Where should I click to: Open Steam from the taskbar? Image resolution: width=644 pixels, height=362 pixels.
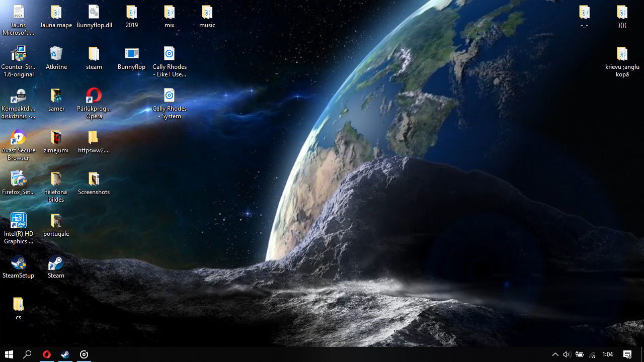(x=65, y=354)
